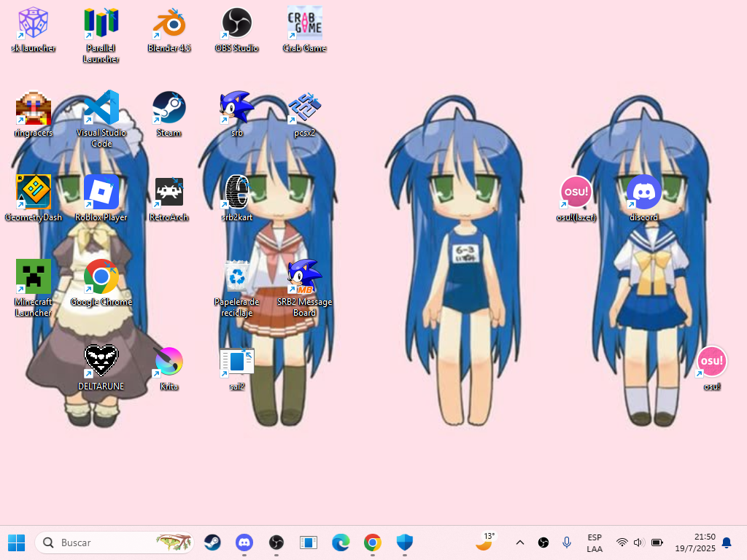Open the Wi-Fi network tray icon
747x560 pixels.
click(622, 542)
